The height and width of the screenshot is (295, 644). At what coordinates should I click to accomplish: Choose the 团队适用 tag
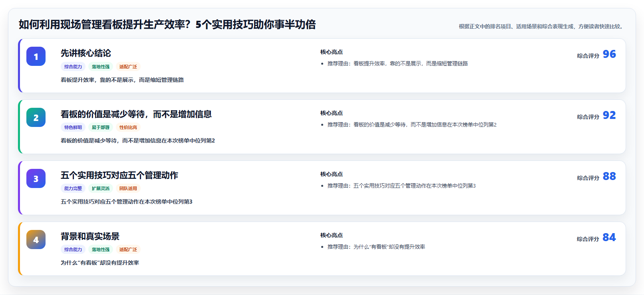[128, 188]
